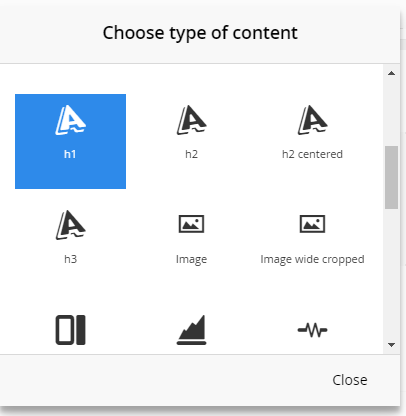
Task: Click the "Choose type of content" dialog title
Action: [200, 33]
